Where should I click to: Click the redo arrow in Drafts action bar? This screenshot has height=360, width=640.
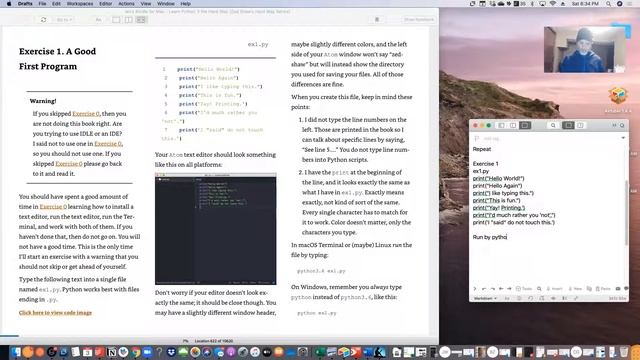click(x=492, y=289)
